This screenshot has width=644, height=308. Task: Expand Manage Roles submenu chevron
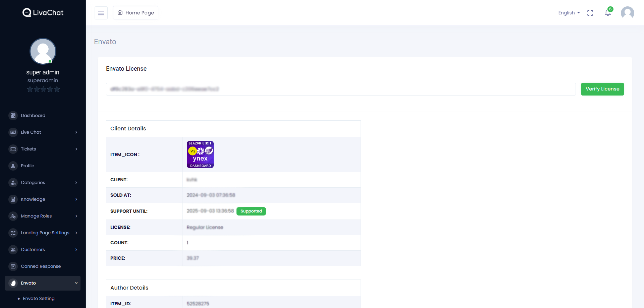[76, 216]
